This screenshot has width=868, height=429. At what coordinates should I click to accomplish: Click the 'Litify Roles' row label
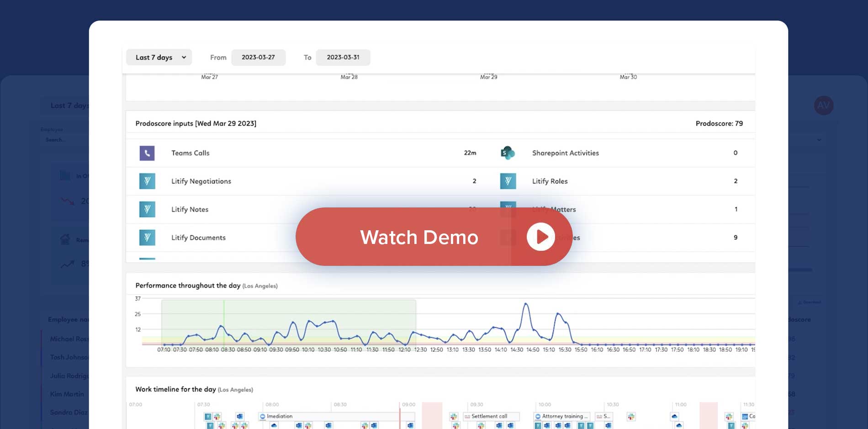(x=550, y=181)
